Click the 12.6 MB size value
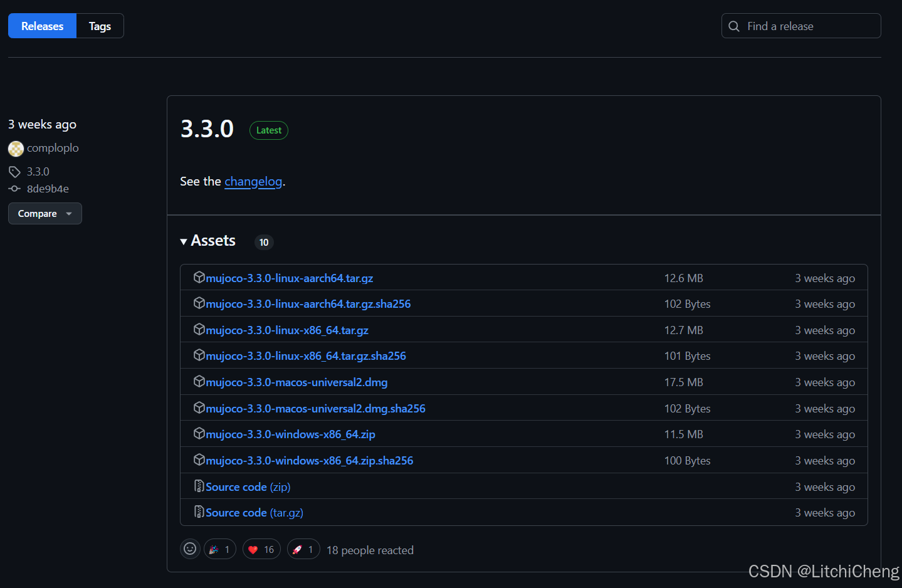The height and width of the screenshot is (588, 902). [x=684, y=278]
